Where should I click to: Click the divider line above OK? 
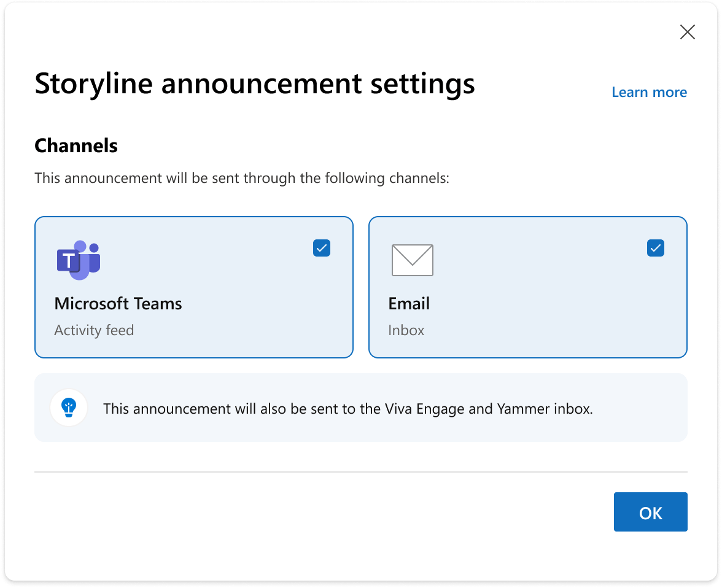361,472
